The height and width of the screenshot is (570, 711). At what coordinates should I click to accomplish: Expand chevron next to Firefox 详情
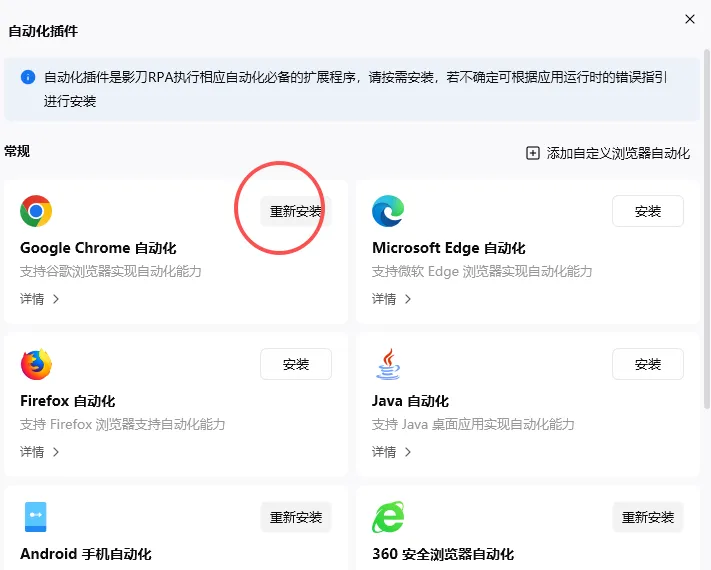56,452
